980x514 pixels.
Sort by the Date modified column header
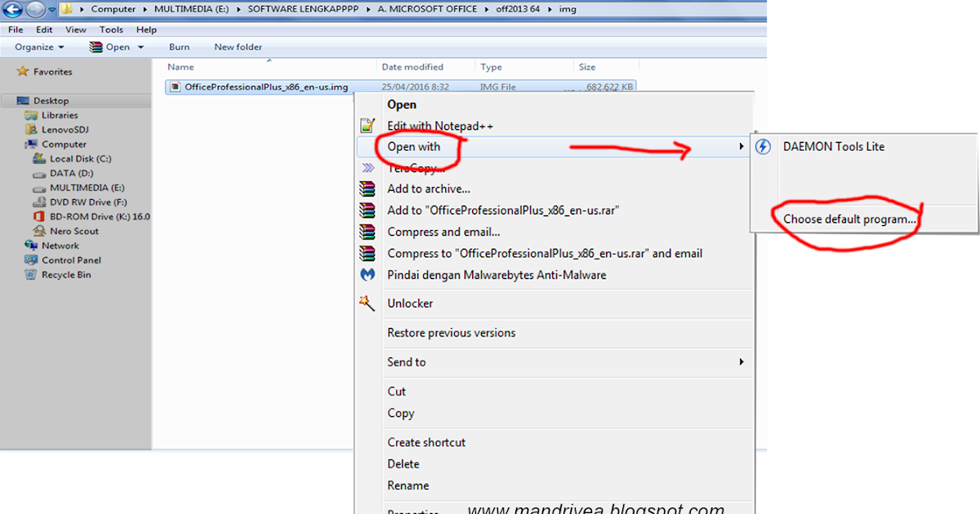(412, 67)
